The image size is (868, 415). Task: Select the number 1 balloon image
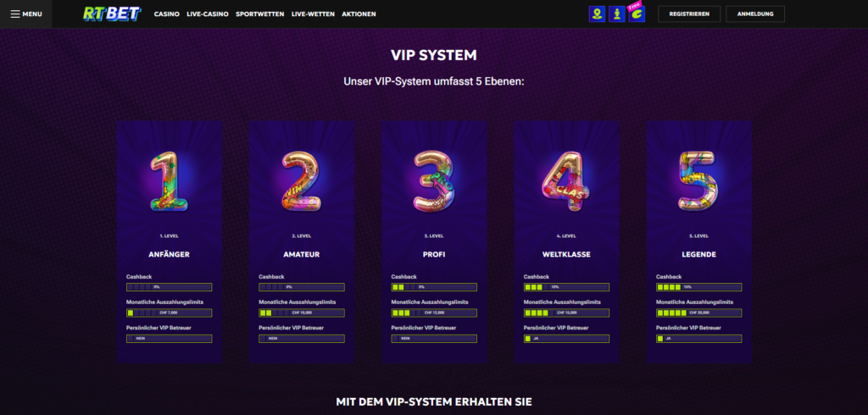pyautogui.click(x=169, y=181)
